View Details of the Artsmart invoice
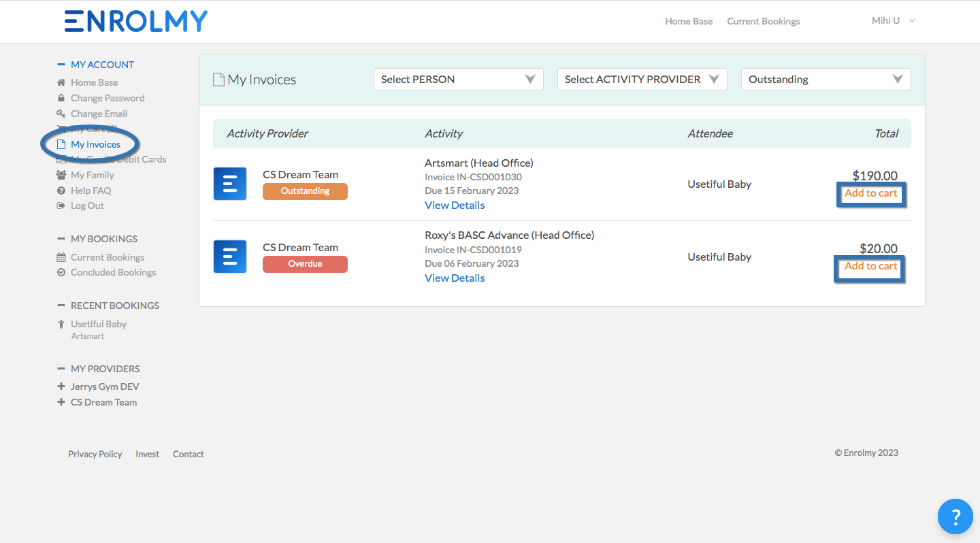The image size is (980, 543). pyautogui.click(x=455, y=205)
